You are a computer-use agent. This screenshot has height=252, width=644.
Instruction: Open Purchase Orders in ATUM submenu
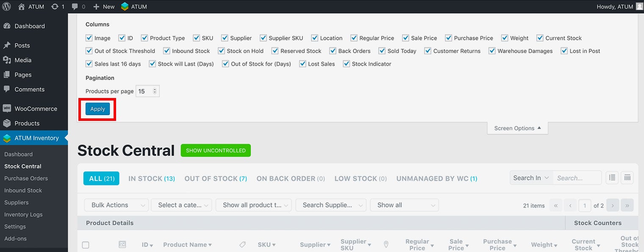click(26, 178)
